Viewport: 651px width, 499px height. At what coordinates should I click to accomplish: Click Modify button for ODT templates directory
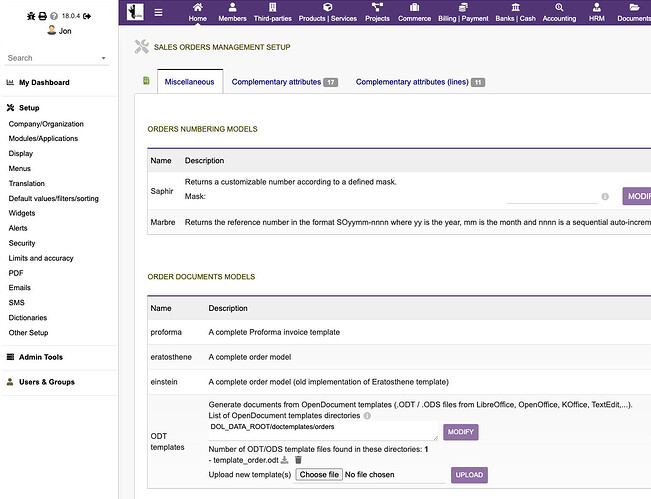[x=460, y=432]
